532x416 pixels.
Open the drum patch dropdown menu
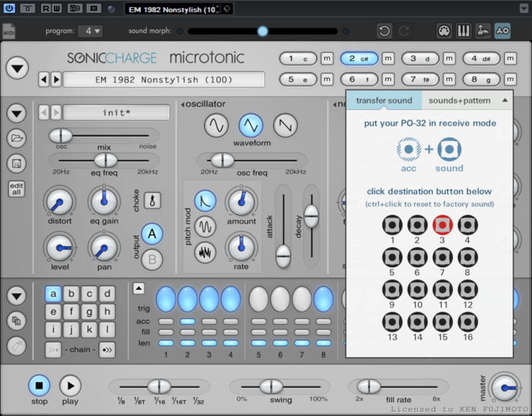17,113
